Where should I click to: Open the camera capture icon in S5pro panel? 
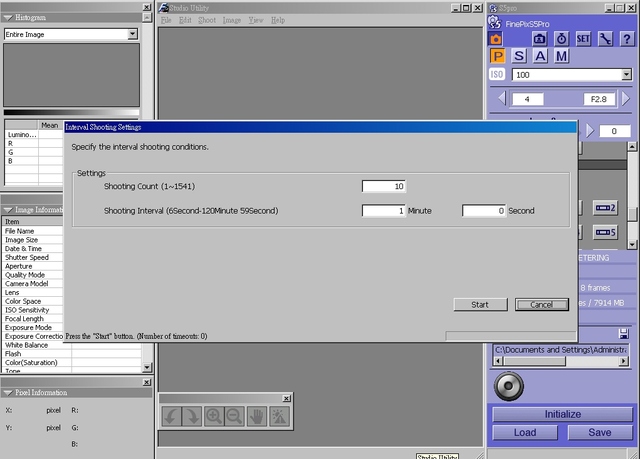[x=540, y=39]
